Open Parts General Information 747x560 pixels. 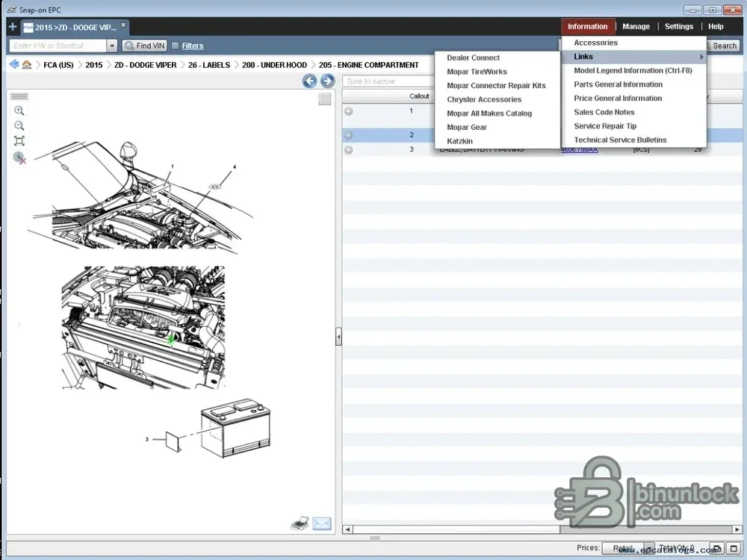(633, 84)
